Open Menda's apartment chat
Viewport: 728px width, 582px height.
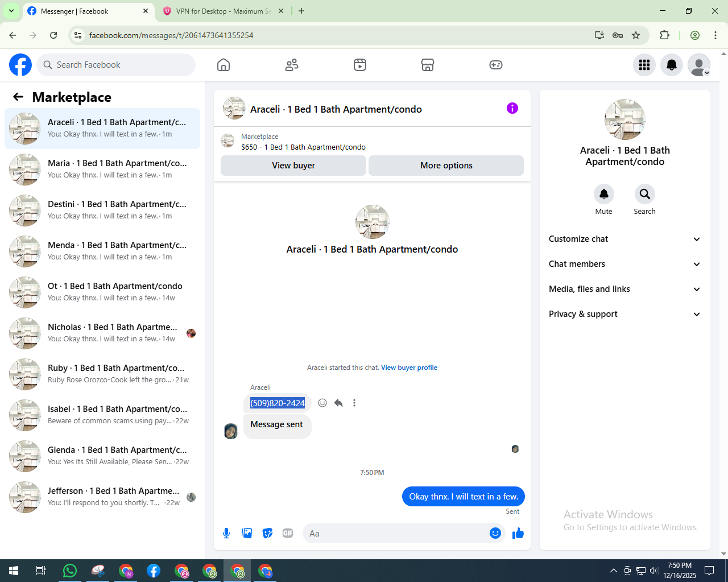(102, 251)
